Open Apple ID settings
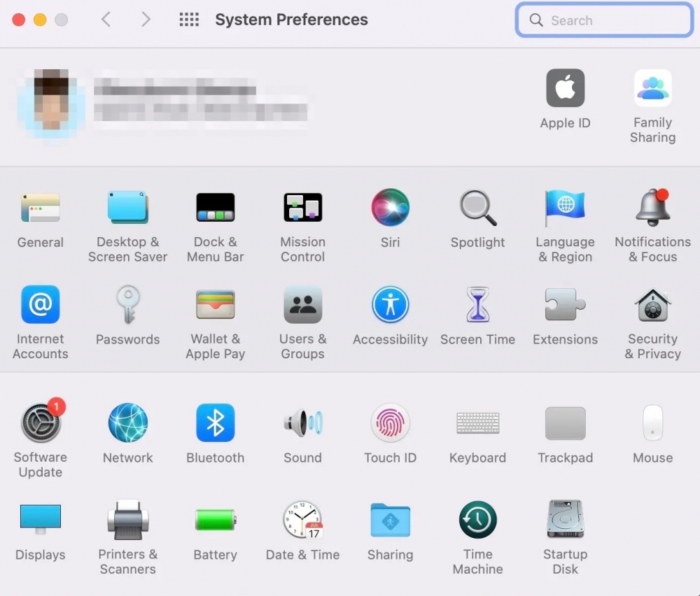Screen dimensions: 700x596 [565, 87]
